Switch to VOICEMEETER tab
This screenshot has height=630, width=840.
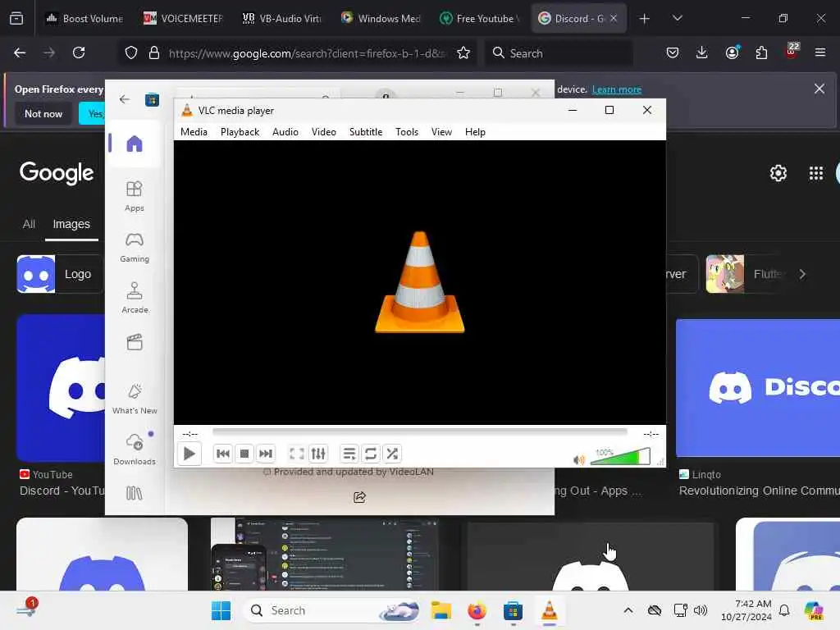point(183,18)
